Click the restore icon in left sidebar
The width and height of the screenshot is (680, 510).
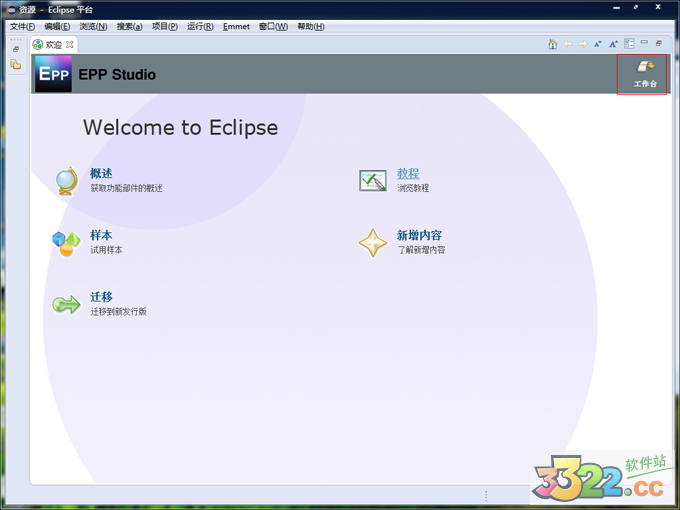coord(16,49)
